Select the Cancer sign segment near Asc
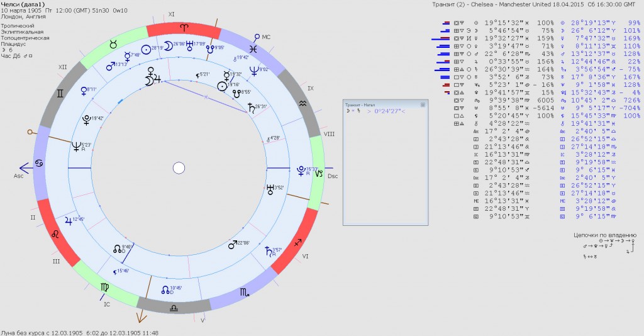This screenshot has width=644, height=336. [39, 164]
